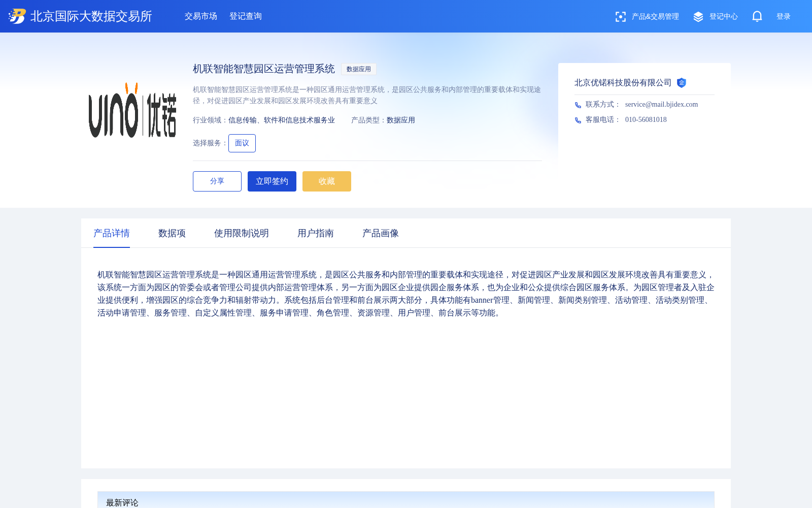Click company name 北京优锘科技股份有限公司
The width and height of the screenshot is (812, 508).
coord(623,83)
